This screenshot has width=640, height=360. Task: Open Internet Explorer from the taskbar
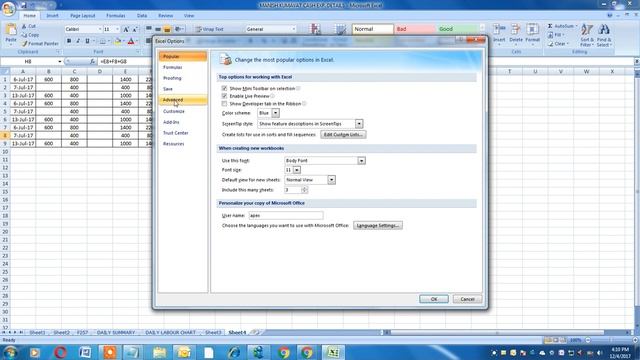coord(234,352)
